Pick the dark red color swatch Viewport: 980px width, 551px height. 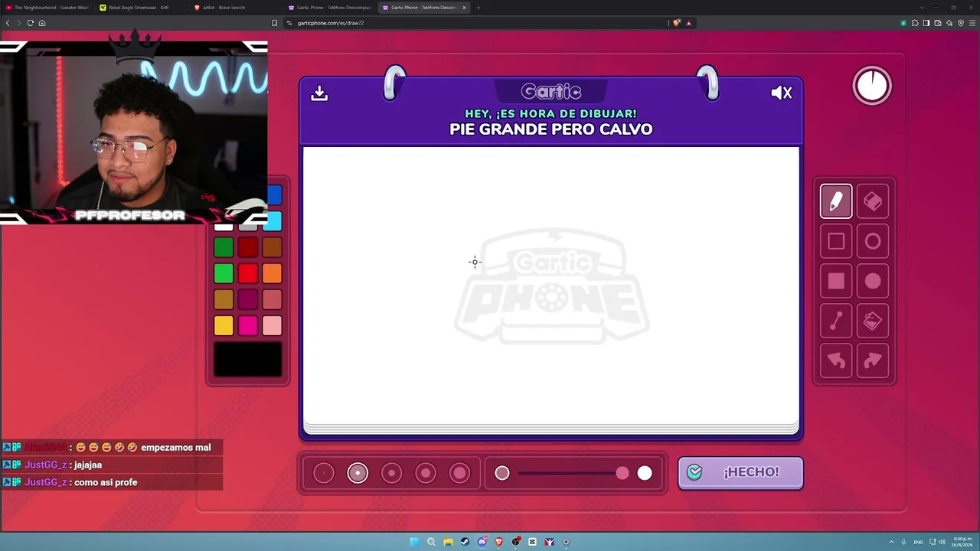(x=248, y=247)
